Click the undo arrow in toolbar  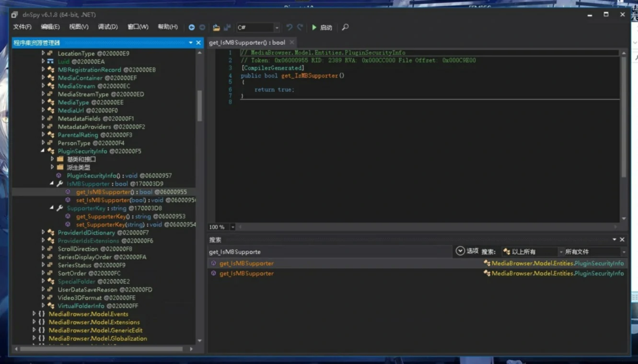(289, 27)
